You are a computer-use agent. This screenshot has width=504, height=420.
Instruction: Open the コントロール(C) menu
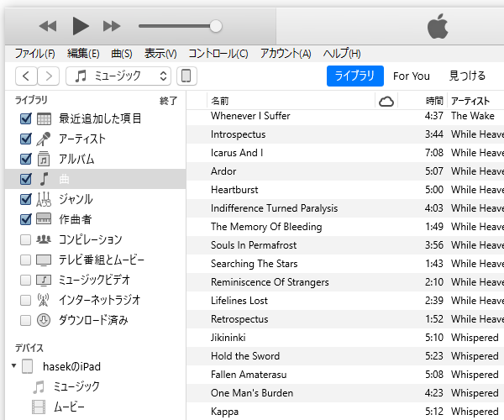pos(218,54)
